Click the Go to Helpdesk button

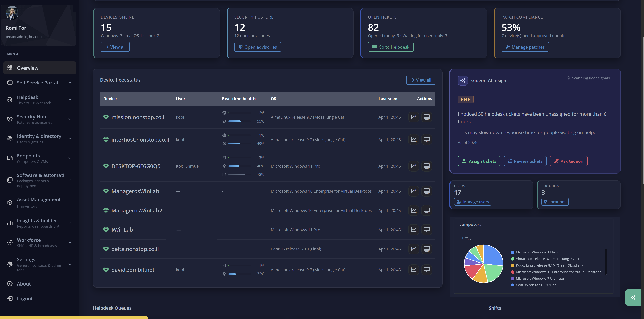(391, 47)
